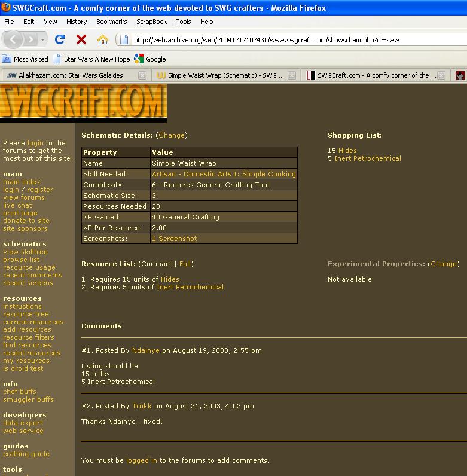Click the SWGCraft.com logo banner

[83, 103]
